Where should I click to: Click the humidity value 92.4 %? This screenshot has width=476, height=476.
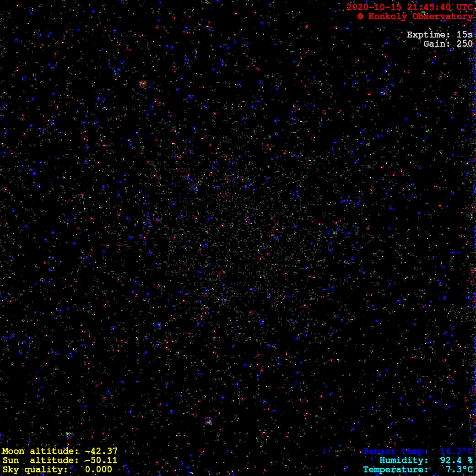[x=456, y=460]
